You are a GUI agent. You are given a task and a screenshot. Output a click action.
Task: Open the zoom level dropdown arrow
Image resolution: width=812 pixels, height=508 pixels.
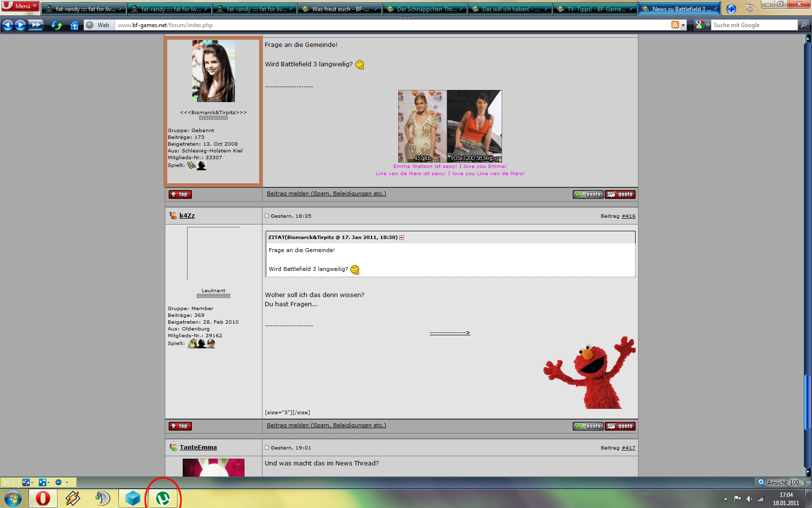click(x=809, y=482)
